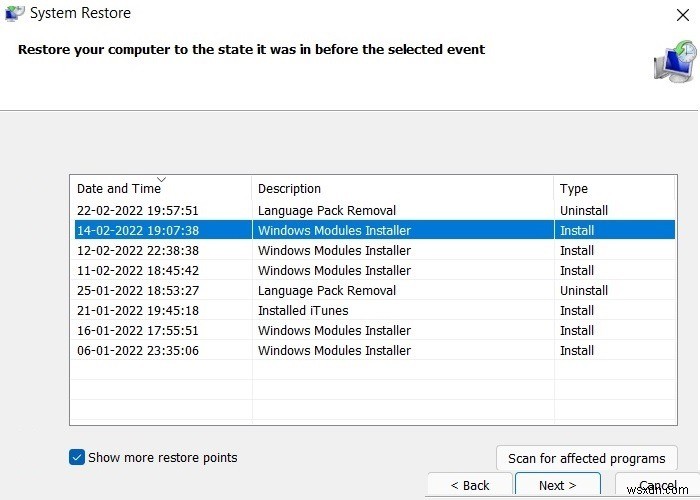This screenshot has width=700, height=500.
Task: Uncheck Show more restore points
Action: pyautogui.click(x=77, y=457)
